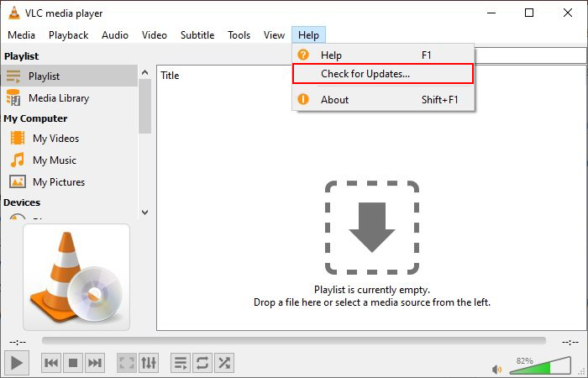Click sidebar scrollbar up arrow
Image resolution: width=588 pixels, height=378 pixels.
[x=144, y=72]
